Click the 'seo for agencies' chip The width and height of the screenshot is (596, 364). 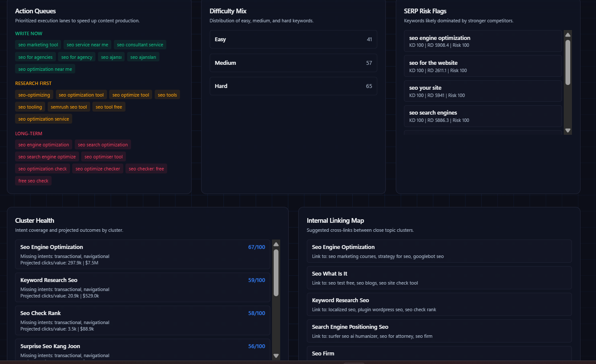click(35, 57)
